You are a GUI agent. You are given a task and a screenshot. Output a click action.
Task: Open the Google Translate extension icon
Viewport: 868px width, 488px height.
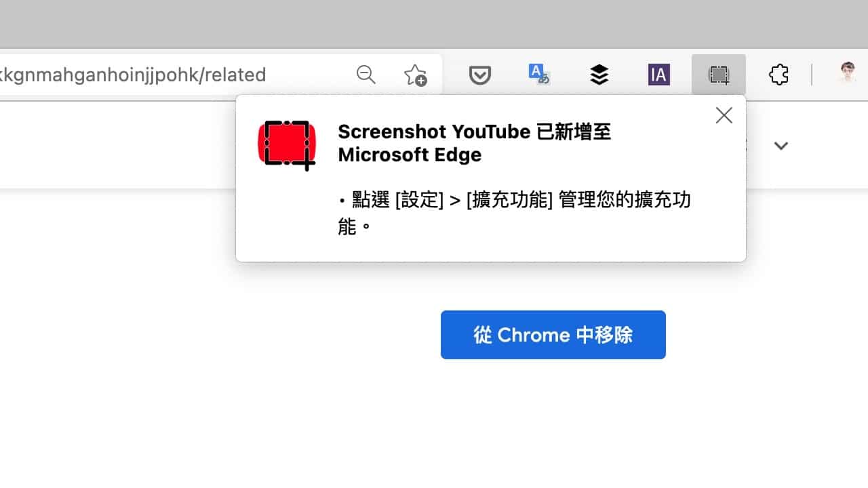coord(539,75)
